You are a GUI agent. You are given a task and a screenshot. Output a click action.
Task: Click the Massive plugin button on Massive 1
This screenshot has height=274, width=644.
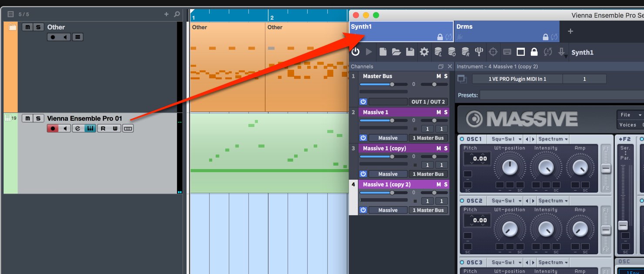pos(388,138)
